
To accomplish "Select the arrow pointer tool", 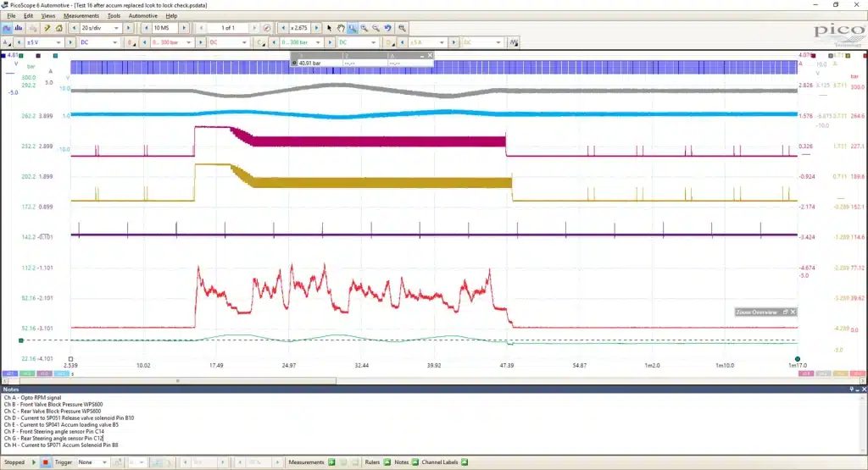I will (330, 28).
